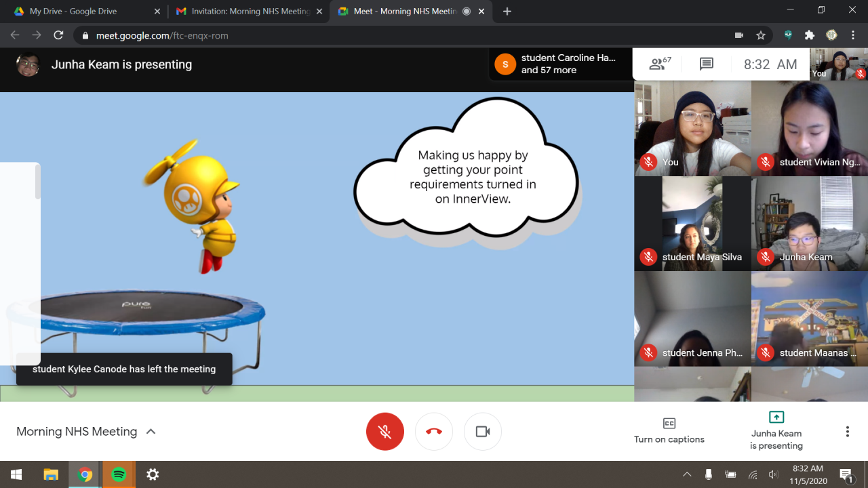Open the volume control in the system tray
This screenshot has height=488, width=868.
click(774, 474)
